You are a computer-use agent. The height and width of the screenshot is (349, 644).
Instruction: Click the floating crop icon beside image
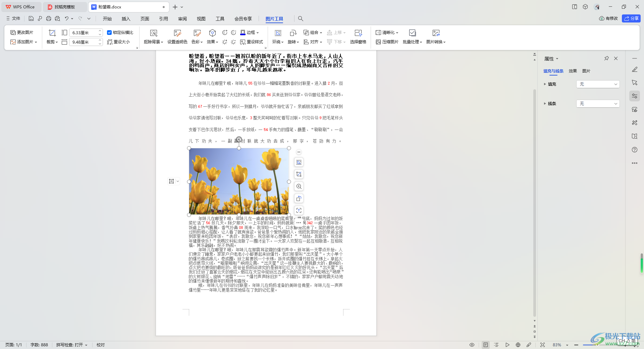[x=299, y=174]
